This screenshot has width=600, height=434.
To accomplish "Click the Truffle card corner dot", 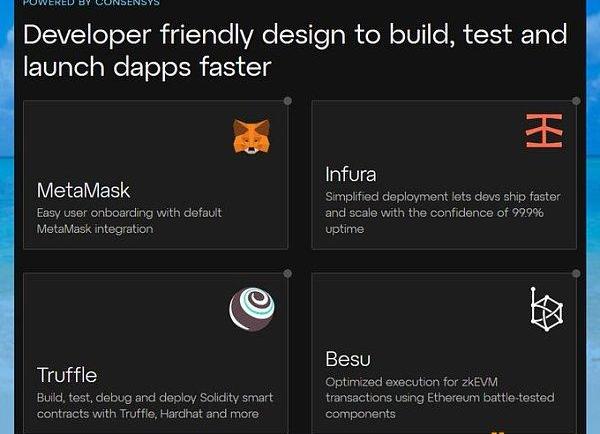I will (x=287, y=273).
